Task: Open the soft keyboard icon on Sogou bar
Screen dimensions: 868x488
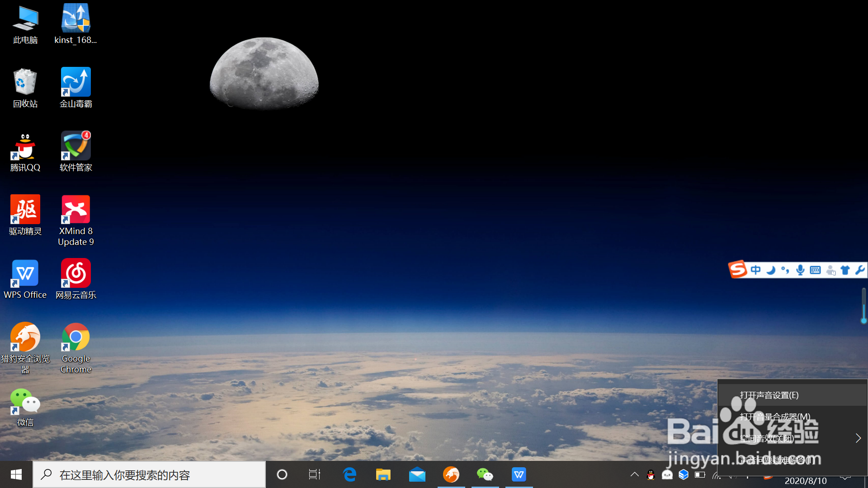Action: point(815,270)
